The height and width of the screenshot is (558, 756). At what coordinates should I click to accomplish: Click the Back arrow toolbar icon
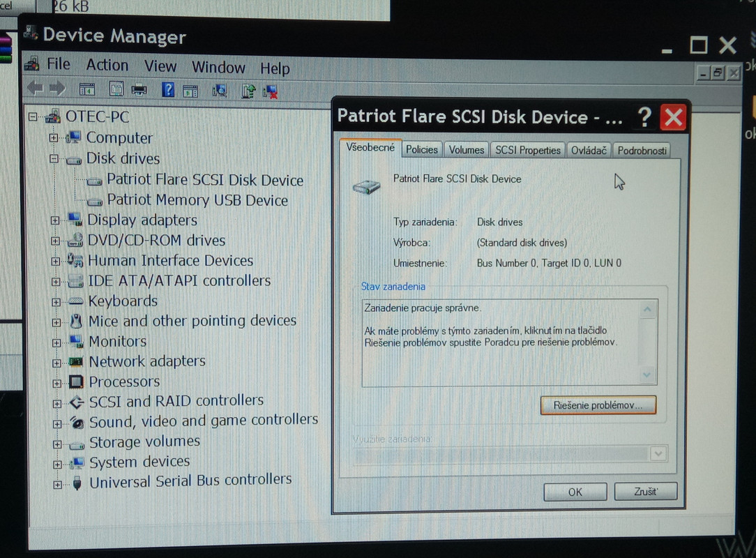point(36,89)
